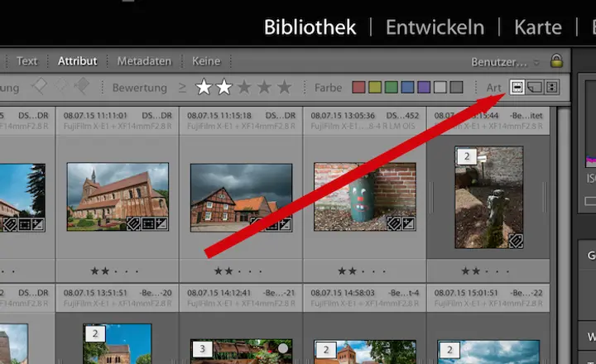Open the Karte module
This screenshot has height=364, width=596.
coord(538,27)
